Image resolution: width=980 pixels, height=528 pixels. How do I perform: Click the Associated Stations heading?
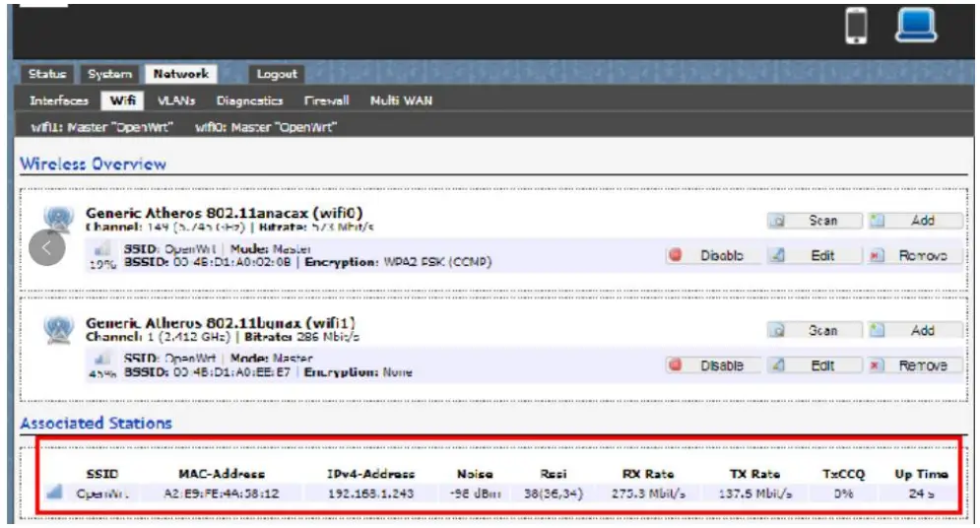click(x=96, y=423)
